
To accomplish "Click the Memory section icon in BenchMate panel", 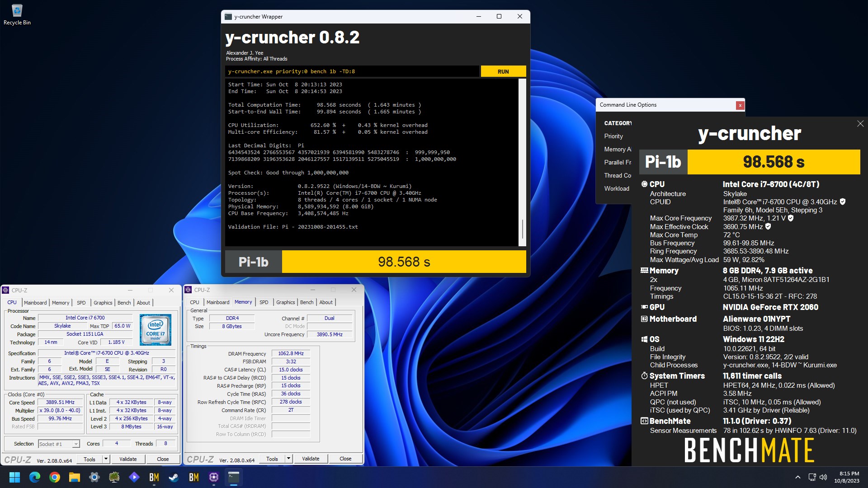I will 644,271.
